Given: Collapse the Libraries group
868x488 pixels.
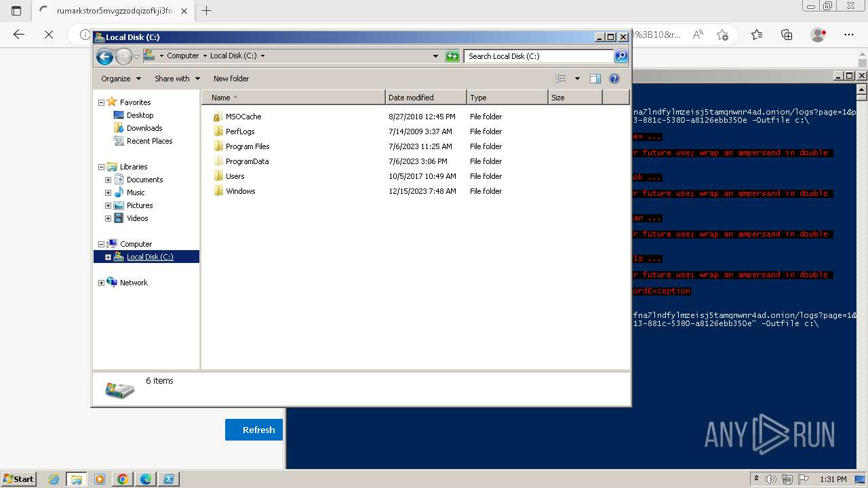Looking at the screenshot, I should (x=102, y=167).
